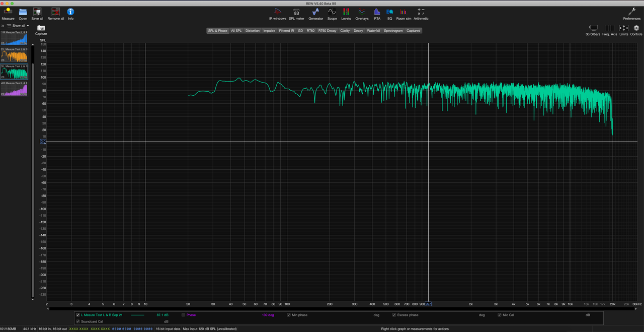Open the RT60 Decay tab
This screenshot has width=644, height=332.
pos(328,31)
